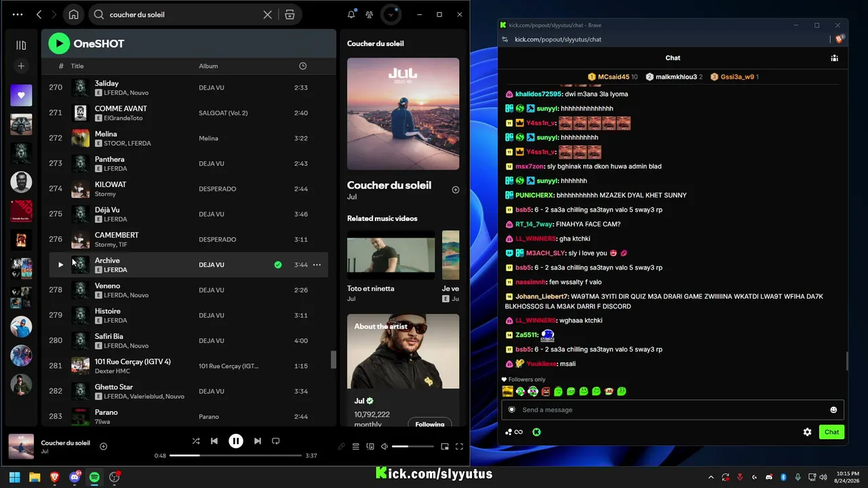Play the Archive track row button
Image resolution: width=868 pixels, height=488 pixels.
point(60,265)
